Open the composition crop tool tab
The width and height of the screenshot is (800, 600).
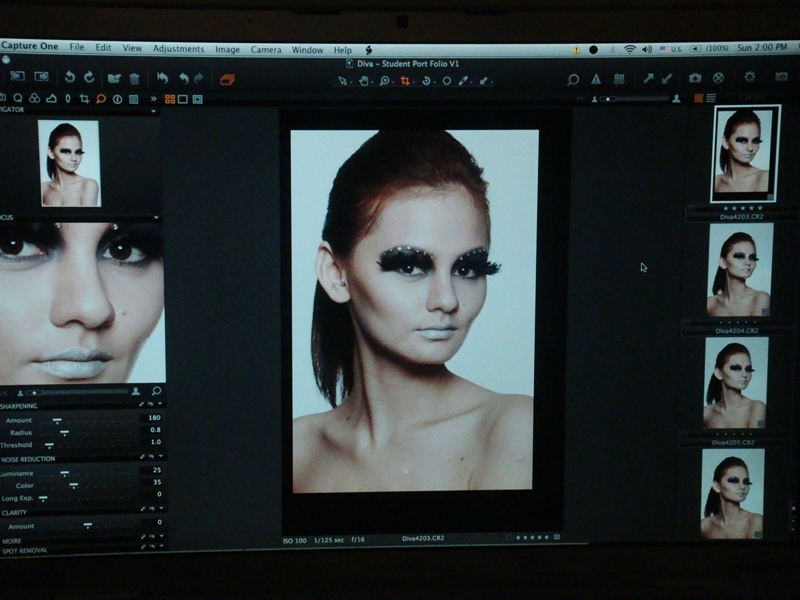click(84, 99)
